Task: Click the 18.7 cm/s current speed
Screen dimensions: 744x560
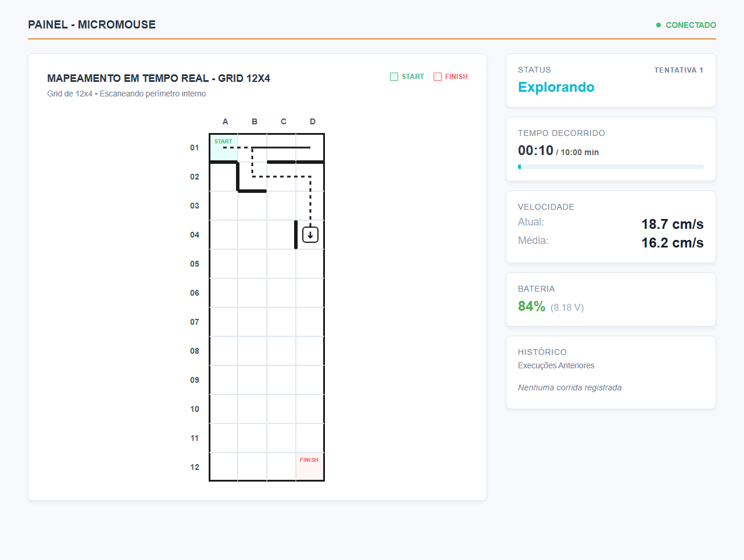Action: click(x=673, y=224)
